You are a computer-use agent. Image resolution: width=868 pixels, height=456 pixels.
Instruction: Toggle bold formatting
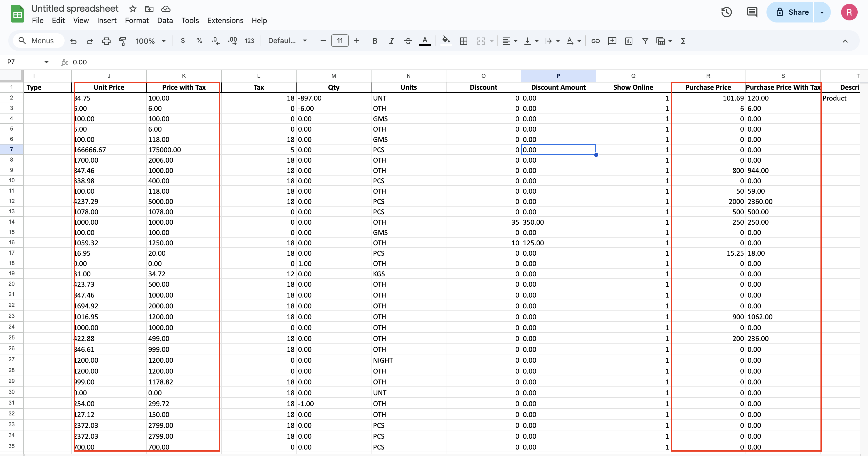click(375, 41)
